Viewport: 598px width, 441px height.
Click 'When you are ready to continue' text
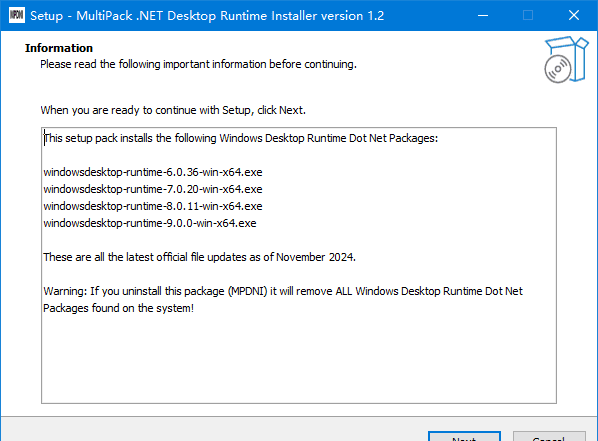click(173, 110)
